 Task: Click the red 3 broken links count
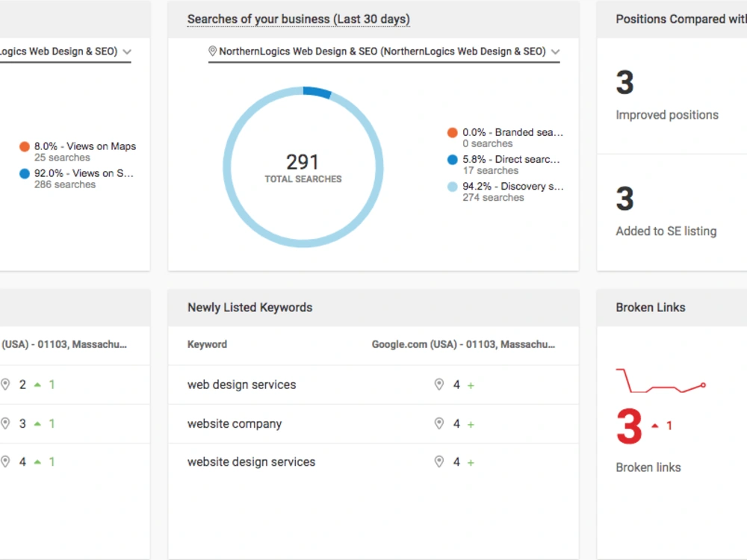coord(629,426)
